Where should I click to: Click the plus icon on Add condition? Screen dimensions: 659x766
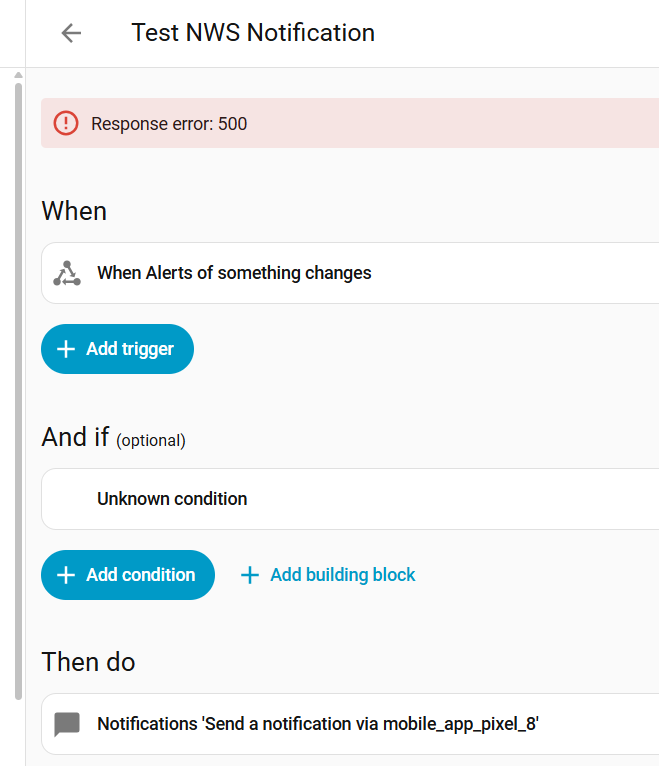66,575
